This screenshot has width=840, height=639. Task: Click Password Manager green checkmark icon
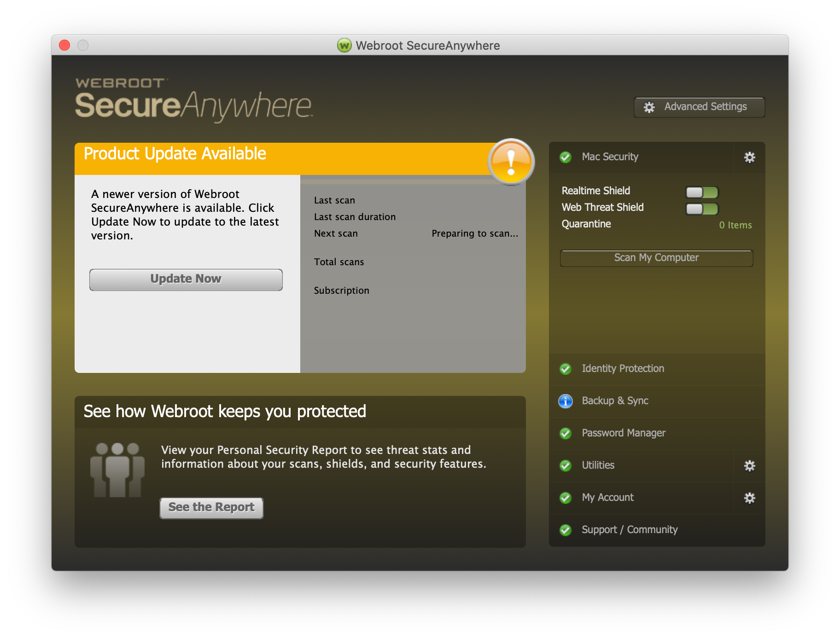[x=566, y=433]
